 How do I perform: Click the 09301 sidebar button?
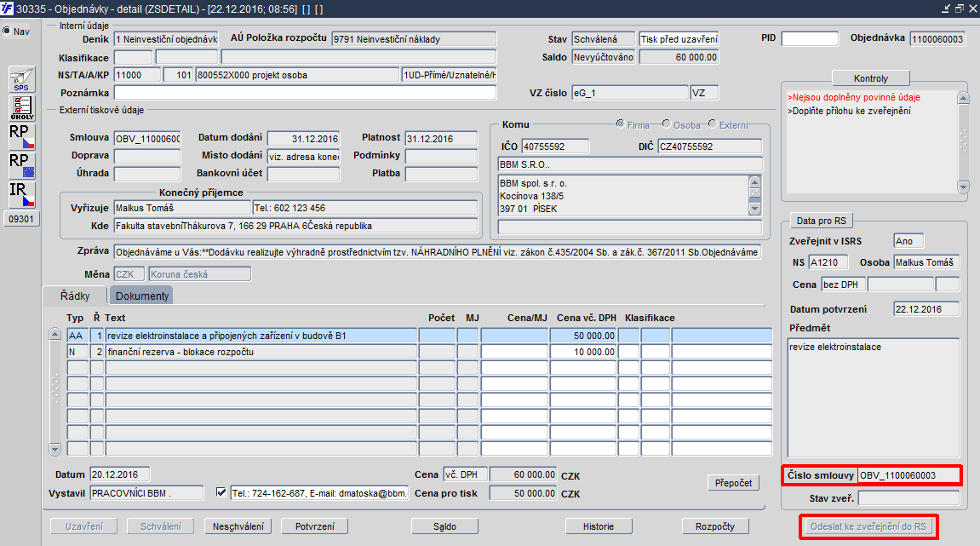coord(21,219)
